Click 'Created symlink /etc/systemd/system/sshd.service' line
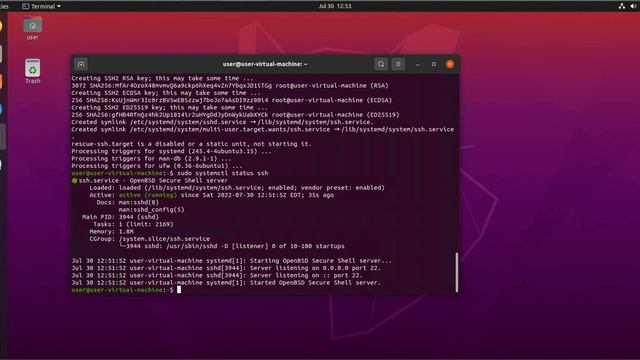Viewport: 640px width, 360px height. pyautogui.click(x=222, y=122)
